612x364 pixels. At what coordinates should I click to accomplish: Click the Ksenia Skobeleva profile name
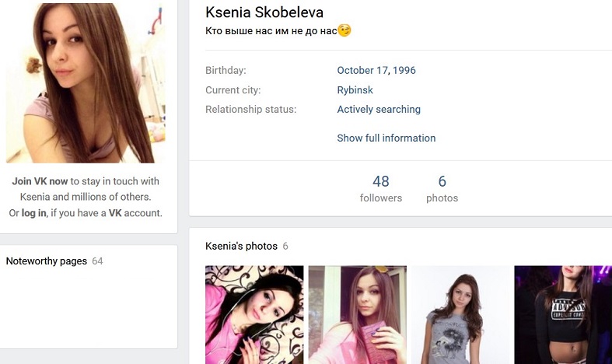[264, 12]
